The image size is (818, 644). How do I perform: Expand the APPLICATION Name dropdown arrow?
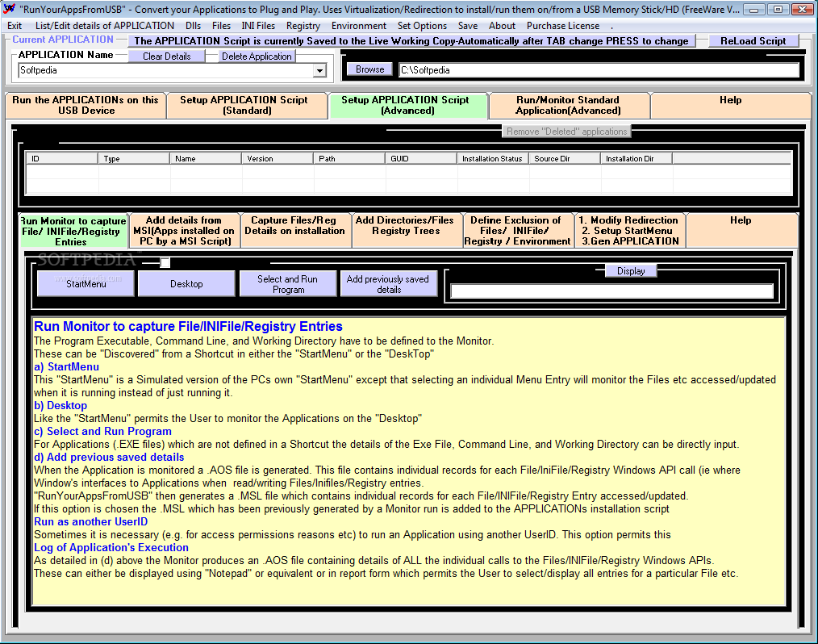click(x=319, y=70)
